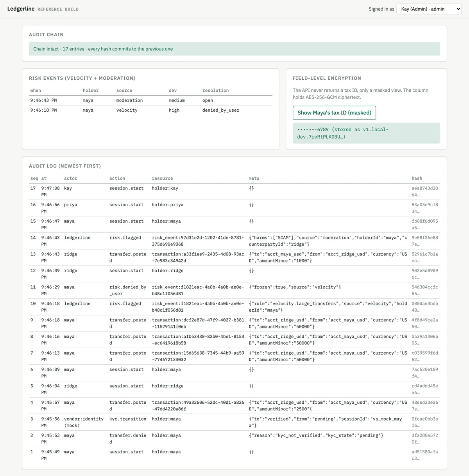Click hash cd4addd45e in seq 5
The image size is (469, 476).
click(x=425, y=389)
